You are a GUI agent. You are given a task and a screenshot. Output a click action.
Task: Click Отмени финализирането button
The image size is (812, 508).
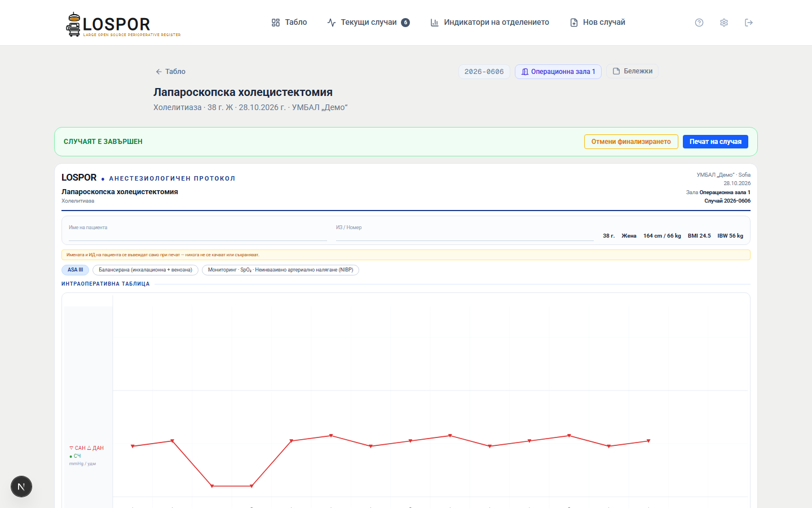click(631, 142)
